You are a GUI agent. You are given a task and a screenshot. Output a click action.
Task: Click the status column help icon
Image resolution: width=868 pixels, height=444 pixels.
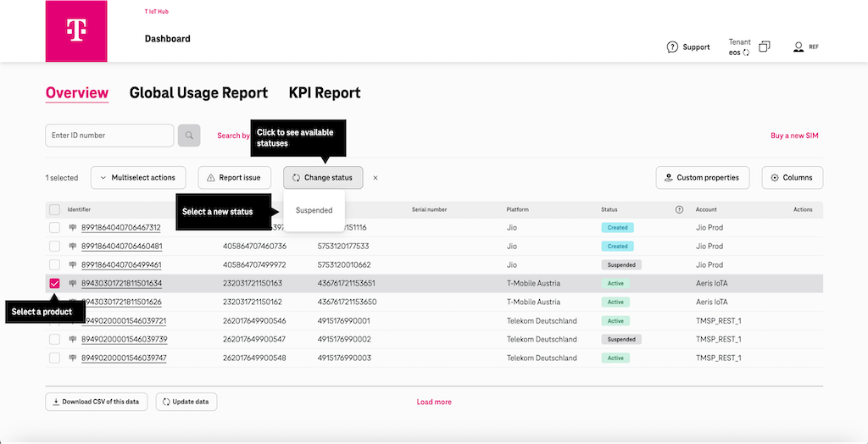click(x=679, y=210)
